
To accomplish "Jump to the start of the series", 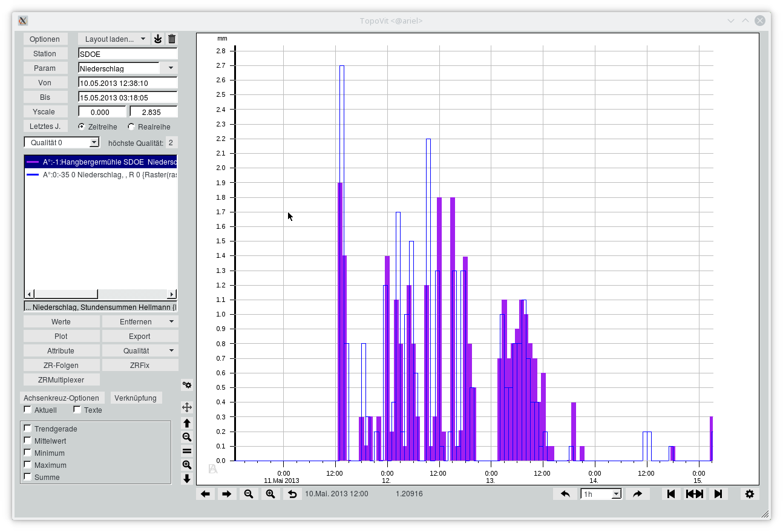I will click(x=670, y=494).
